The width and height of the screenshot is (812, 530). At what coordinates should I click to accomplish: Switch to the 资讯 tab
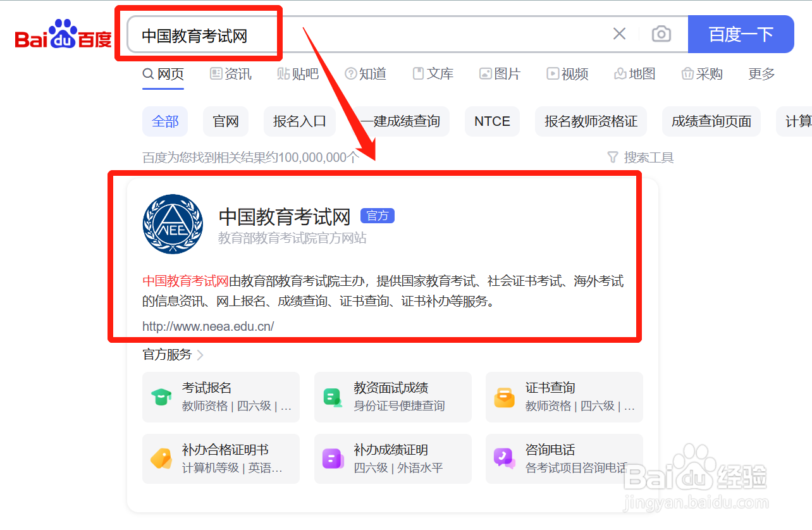pos(231,74)
